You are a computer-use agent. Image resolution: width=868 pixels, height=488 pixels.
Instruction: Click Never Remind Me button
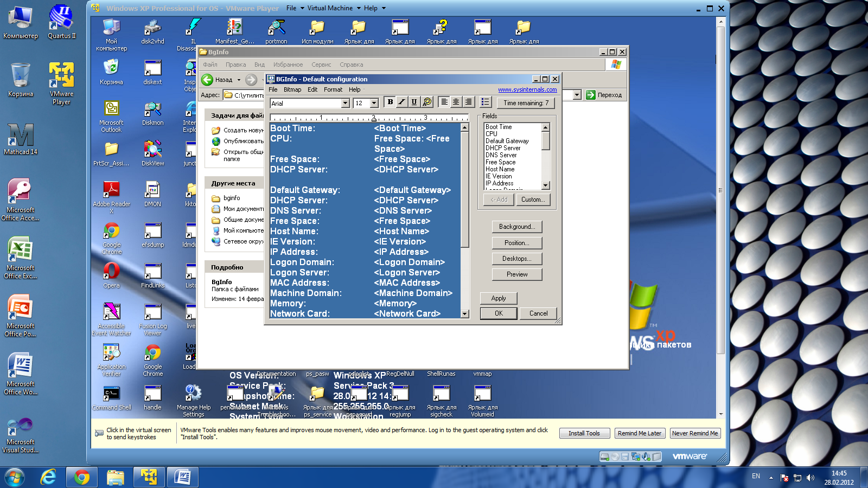tap(695, 433)
